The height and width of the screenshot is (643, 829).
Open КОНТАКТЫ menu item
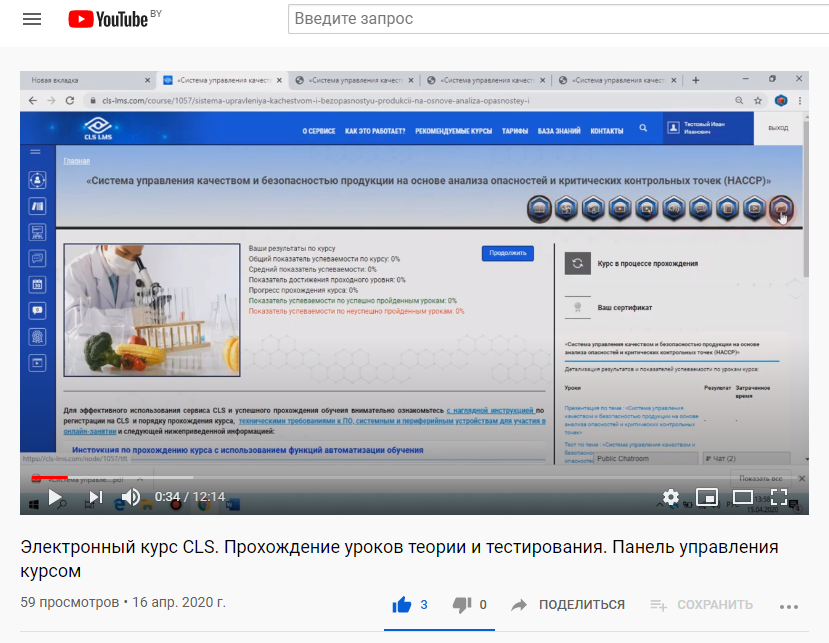(x=607, y=131)
